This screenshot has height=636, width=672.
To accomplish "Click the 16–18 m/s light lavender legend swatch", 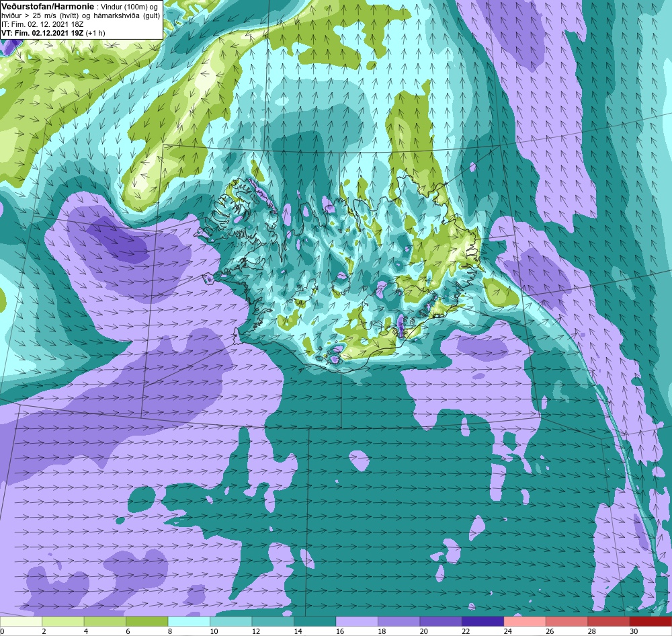I will tap(357, 621).
